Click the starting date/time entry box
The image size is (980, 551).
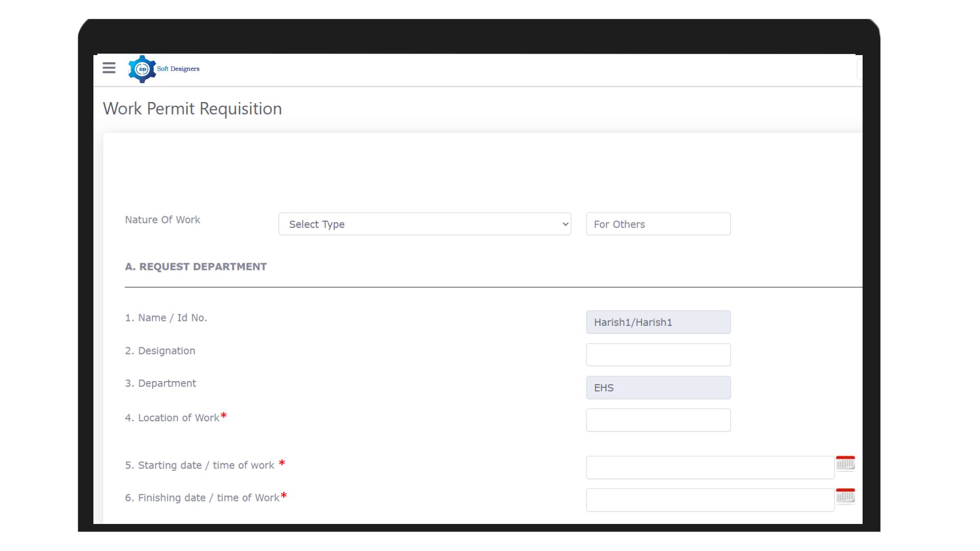pos(709,467)
